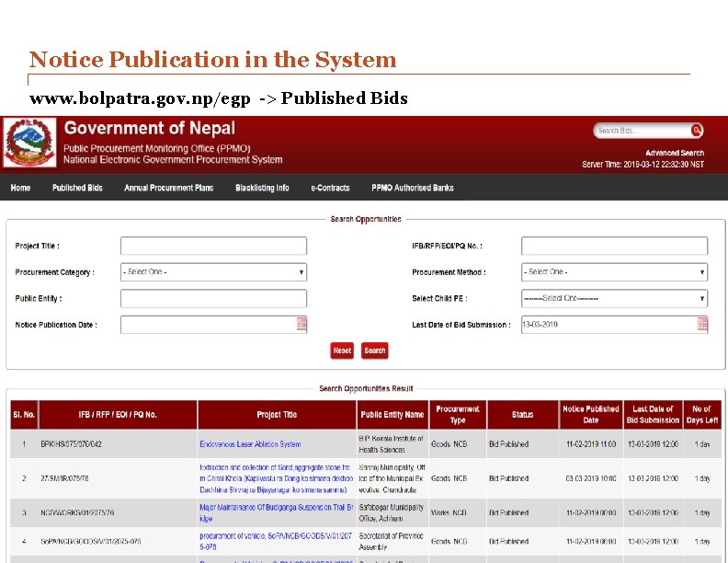Click the IFB / RFP / EOI / PQ No. column header
728x563 pixels.
[118, 415]
